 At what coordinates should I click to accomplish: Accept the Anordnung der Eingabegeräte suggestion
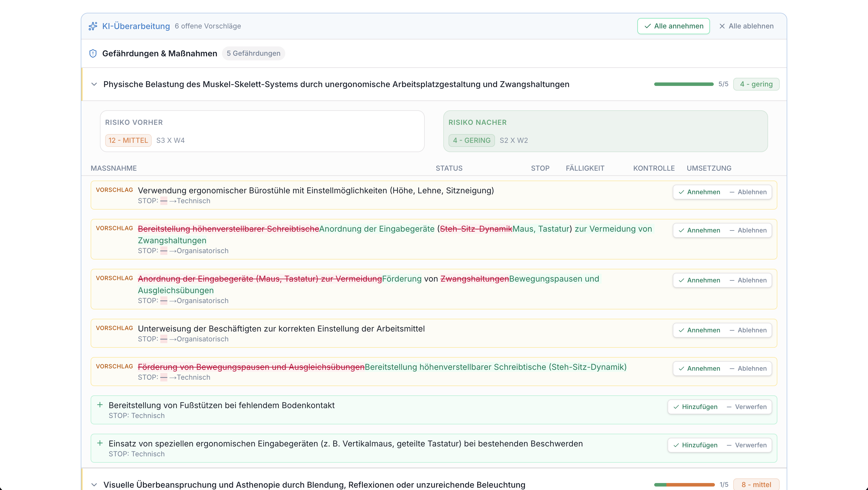[699, 230]
